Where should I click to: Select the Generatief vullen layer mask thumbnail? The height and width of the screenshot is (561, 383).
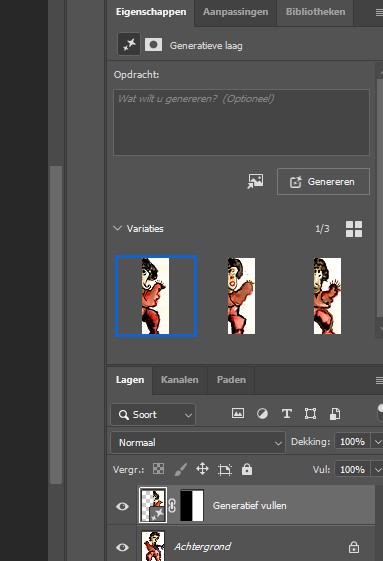(192, 506)
